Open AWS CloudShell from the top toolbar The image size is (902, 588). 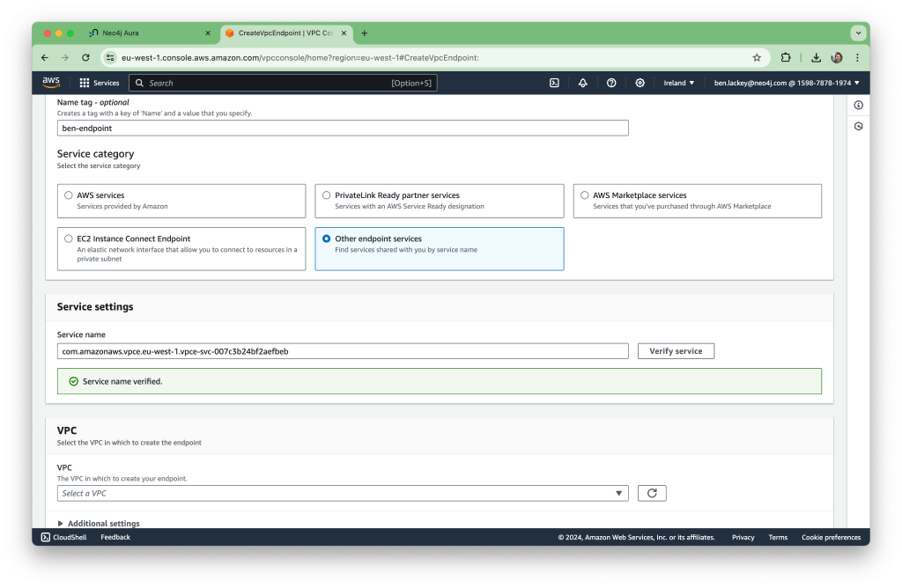[554, 83]
